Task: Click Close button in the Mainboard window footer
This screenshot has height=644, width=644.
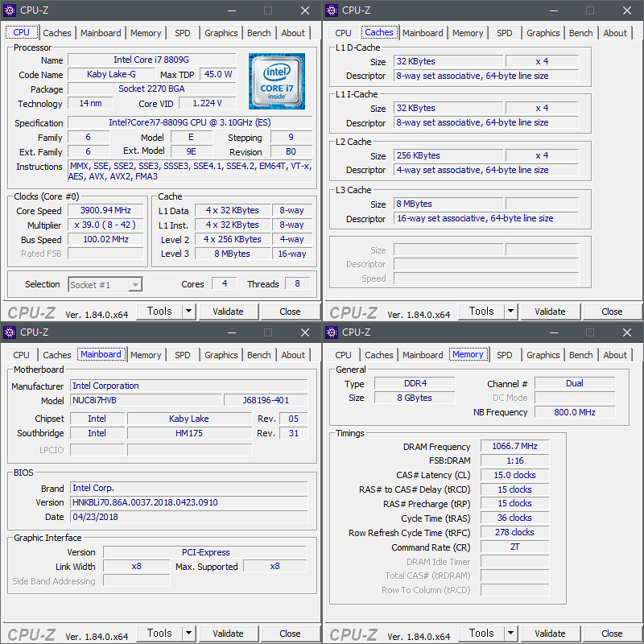Action: pos(290,634)
